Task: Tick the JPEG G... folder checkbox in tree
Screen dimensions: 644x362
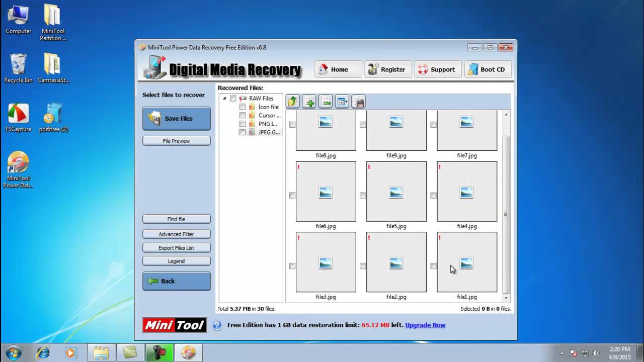Action: pos(243,132)
